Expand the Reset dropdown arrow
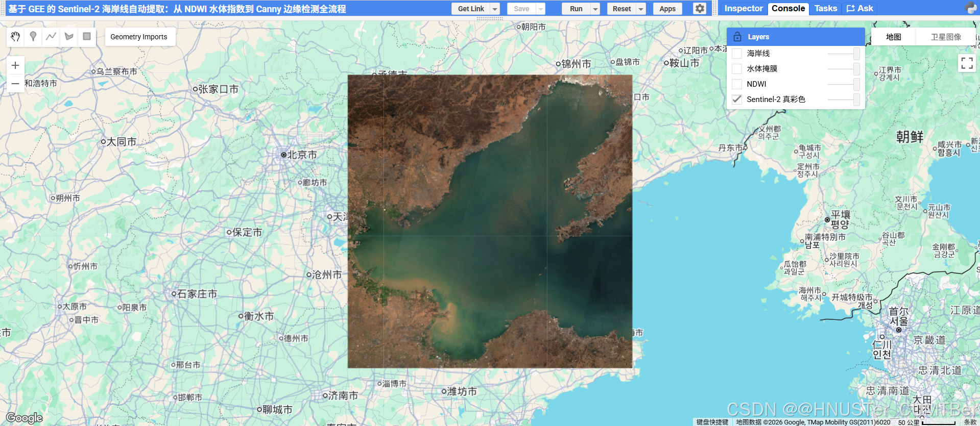980x426 pixels. (x=641, y=9)
